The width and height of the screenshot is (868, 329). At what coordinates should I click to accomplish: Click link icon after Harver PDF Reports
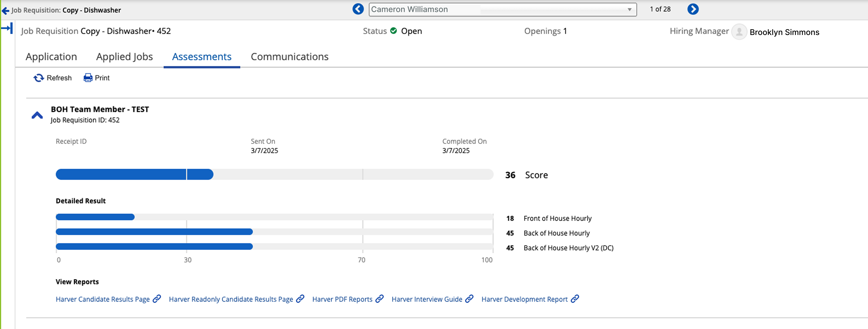coord(379,299)
